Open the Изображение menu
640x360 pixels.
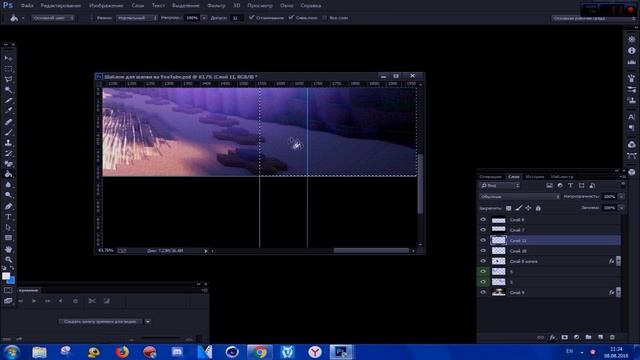click(x=106, y=6)
